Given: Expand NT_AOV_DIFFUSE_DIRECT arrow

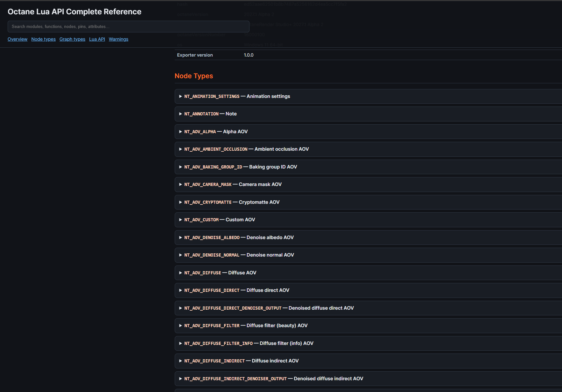Looking at the screenshot, I should coord(180,290).
